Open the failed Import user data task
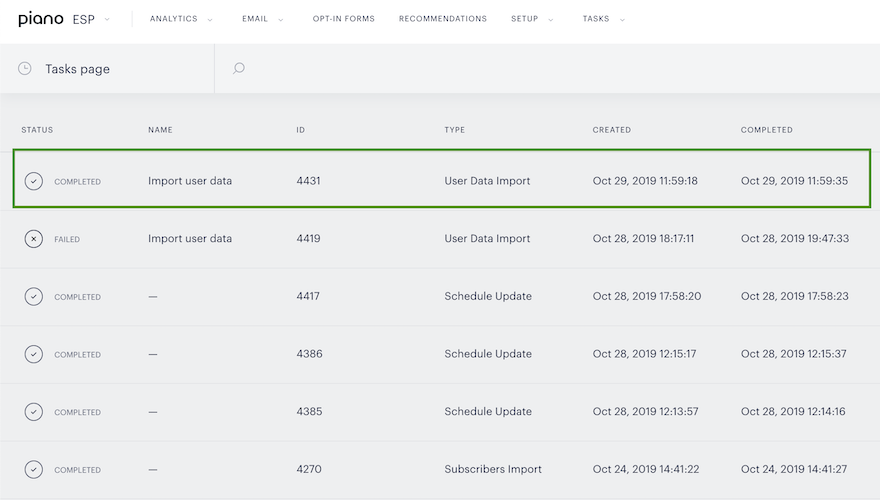The height and width of the screenshot is (500, 880). (x=440, y=238)
